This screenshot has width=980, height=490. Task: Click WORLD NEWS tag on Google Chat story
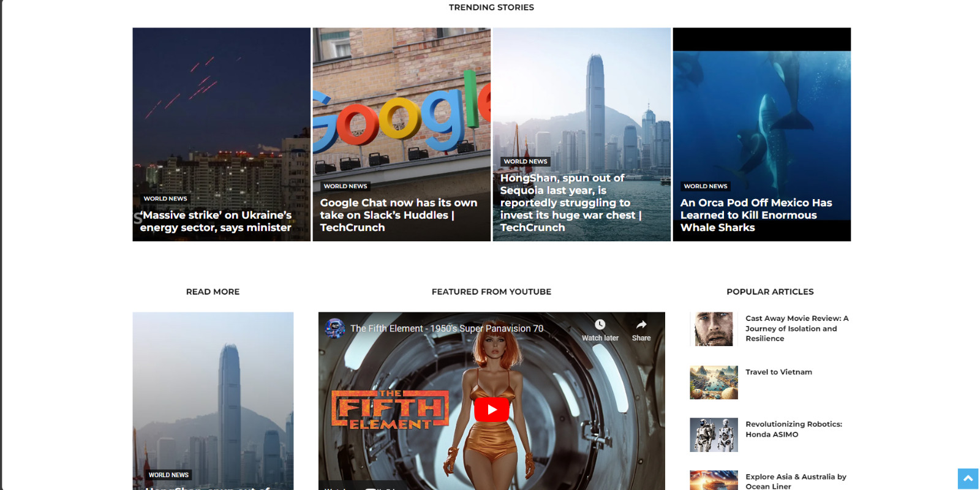pyautogui.click(x=345, y=186)
